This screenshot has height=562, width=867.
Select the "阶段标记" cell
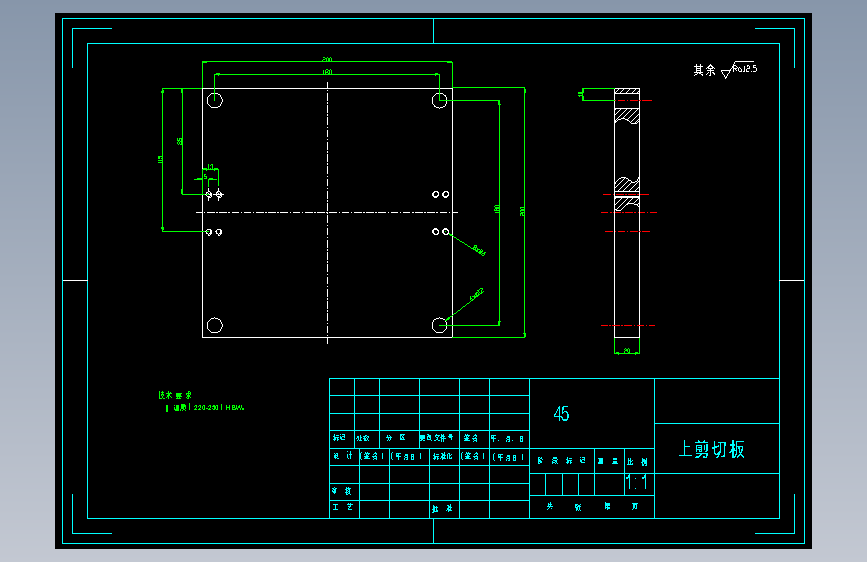[562, 460]
